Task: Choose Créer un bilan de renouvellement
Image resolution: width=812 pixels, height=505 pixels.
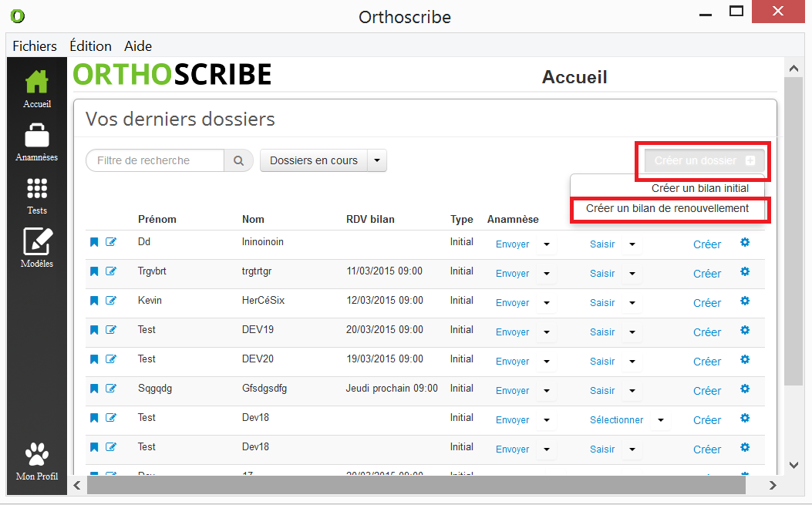Action: pos(667,208)
